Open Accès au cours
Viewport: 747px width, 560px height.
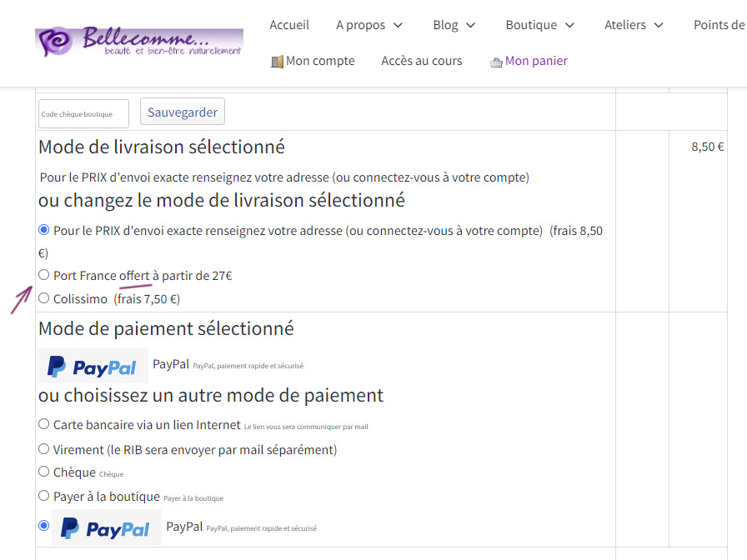[421, 60]
